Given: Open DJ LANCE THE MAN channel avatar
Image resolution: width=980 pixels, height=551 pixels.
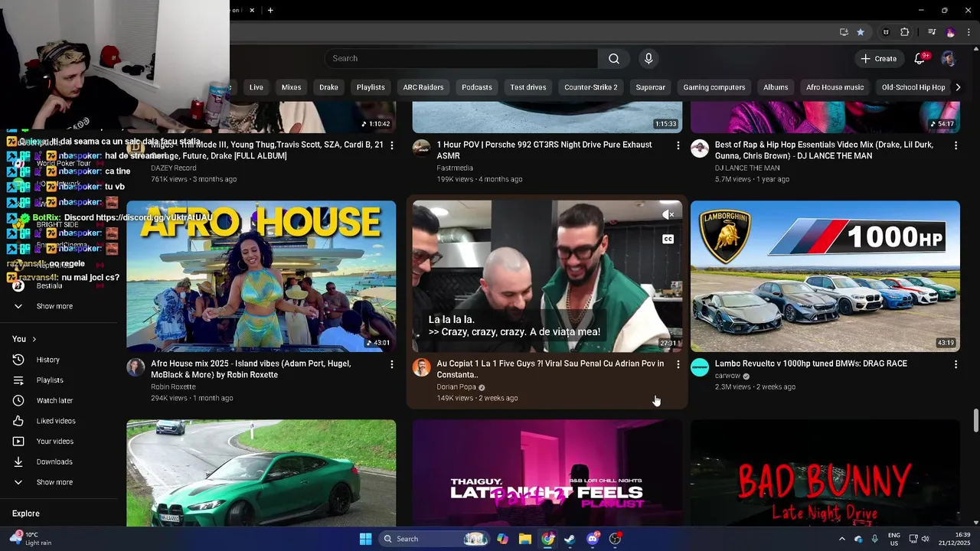Looking at the screenshot, I should pyautogui.click(x=700, y=148).
